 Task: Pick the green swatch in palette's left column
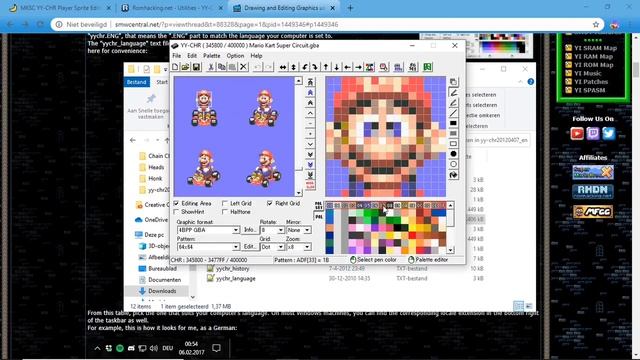coord(329,242)
